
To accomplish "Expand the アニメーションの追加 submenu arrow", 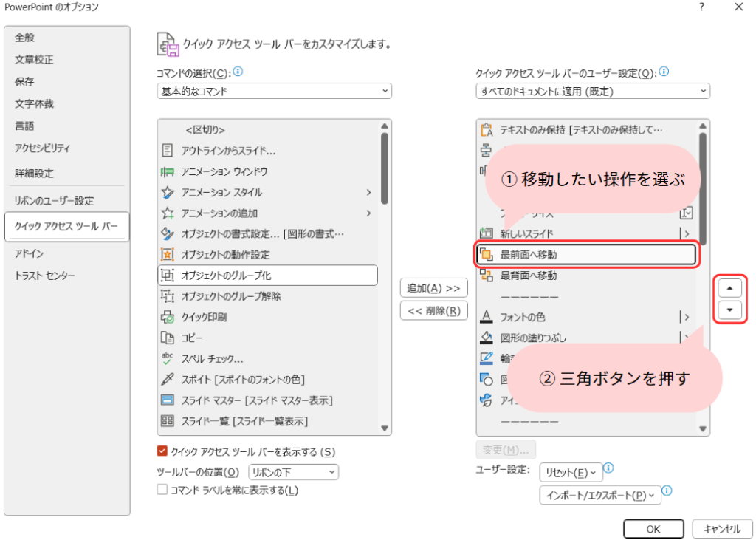I will point(369,213).
